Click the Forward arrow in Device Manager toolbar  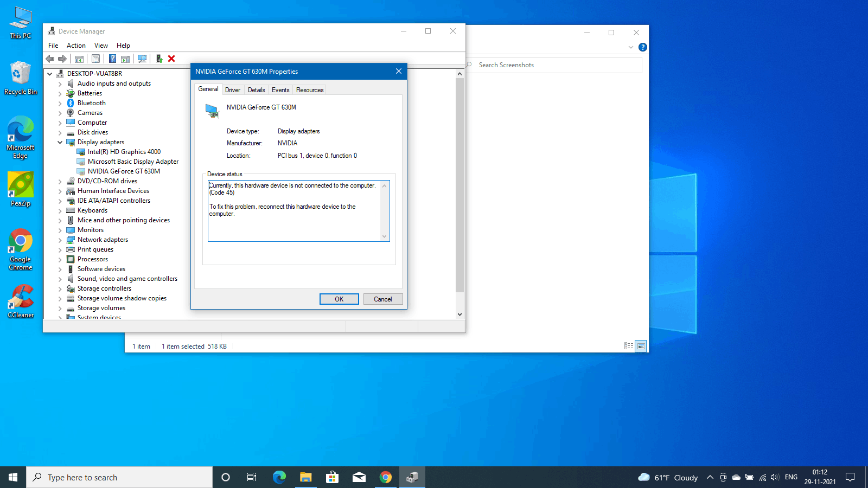[62, 59]
